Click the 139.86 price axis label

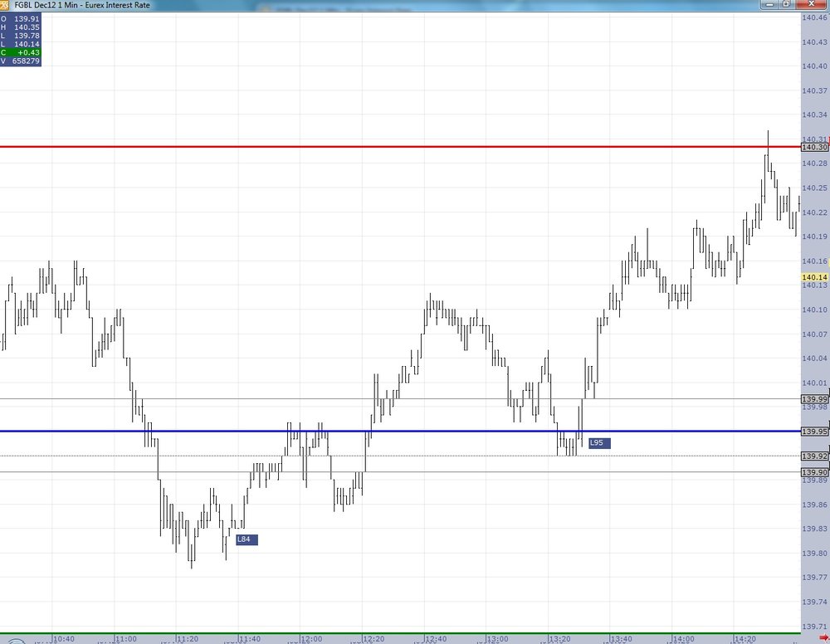815,505
